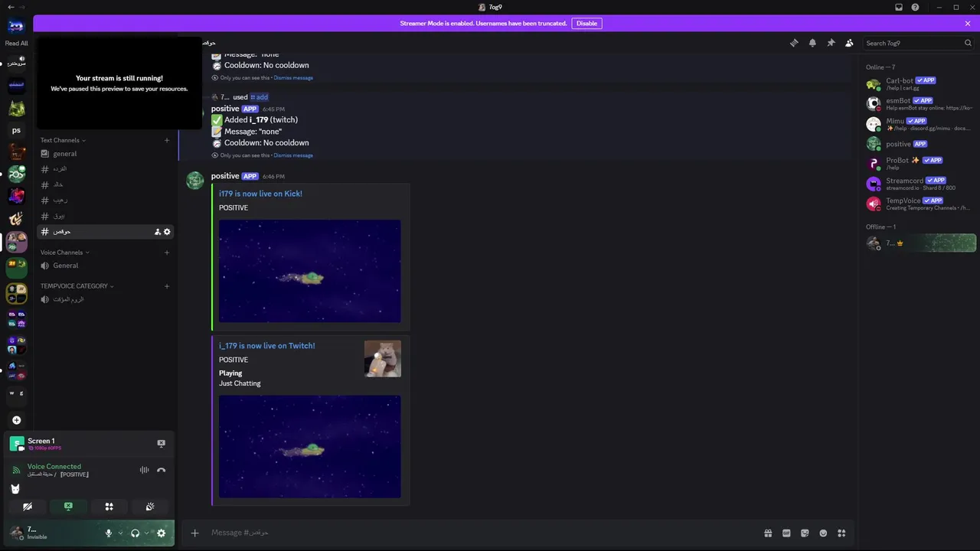Toggle screen share button in voice panel

click(x=68, y=507)
